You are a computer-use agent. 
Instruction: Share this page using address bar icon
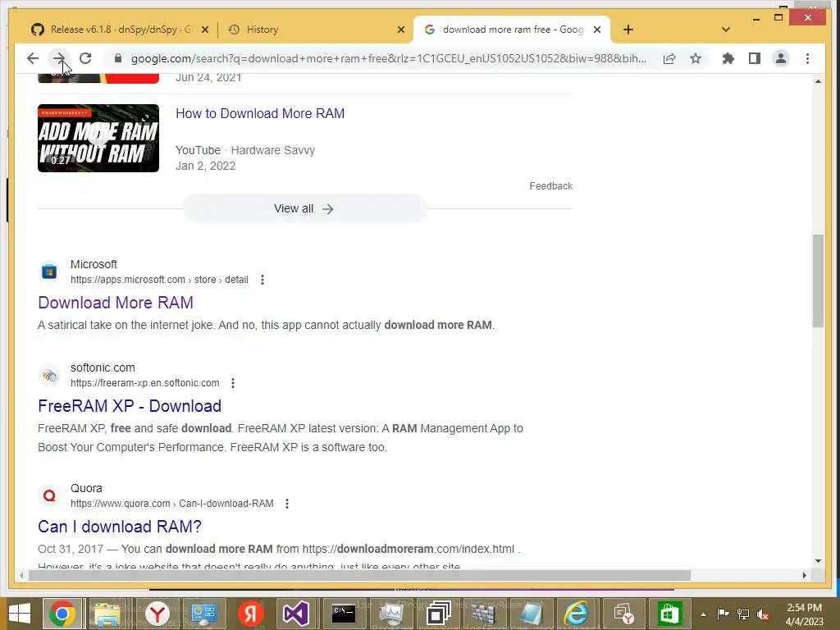click(x=669, y=58)
